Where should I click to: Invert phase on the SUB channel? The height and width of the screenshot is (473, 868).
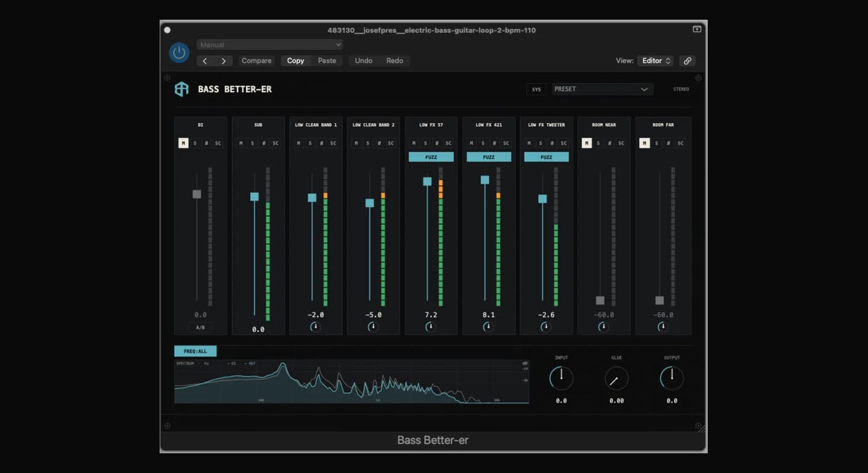point(264,144)
